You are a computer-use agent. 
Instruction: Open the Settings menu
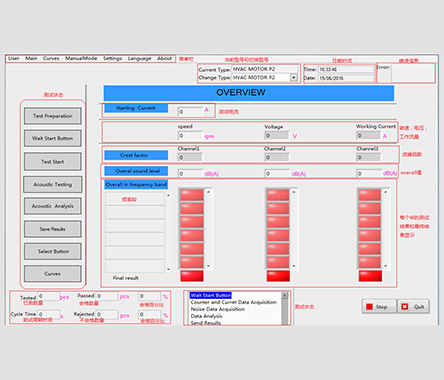(112, 58)
